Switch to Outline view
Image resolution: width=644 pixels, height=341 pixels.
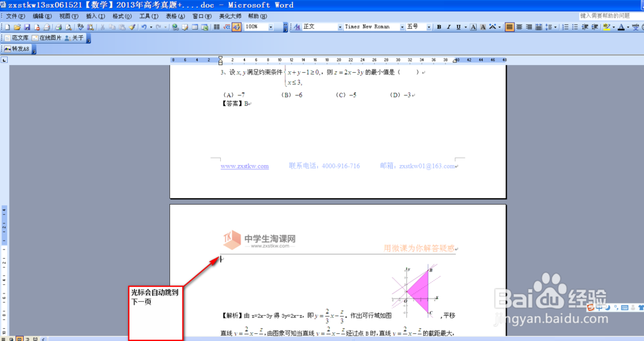pos(27,339)
